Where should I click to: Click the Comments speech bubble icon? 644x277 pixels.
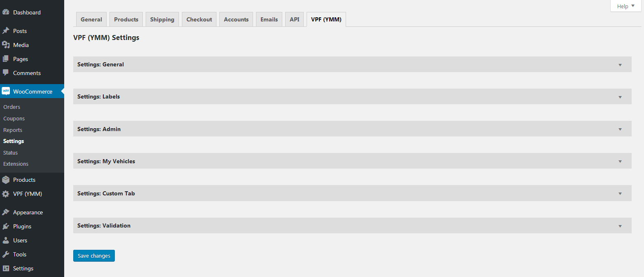point(6,73)
